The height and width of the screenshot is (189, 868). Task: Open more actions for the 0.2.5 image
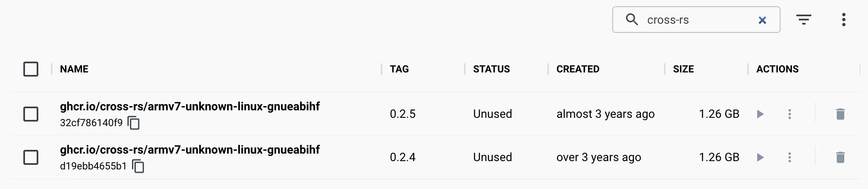click(789, 114)
